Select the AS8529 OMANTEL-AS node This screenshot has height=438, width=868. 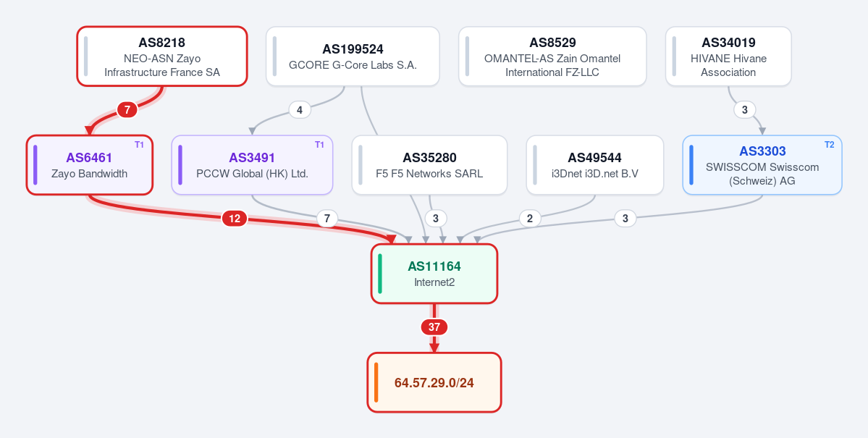552,56
